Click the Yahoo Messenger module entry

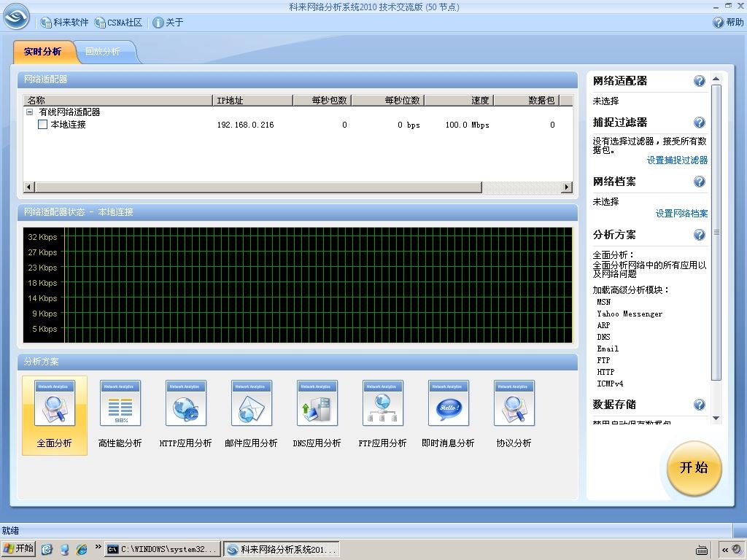(x=630, y=314)
